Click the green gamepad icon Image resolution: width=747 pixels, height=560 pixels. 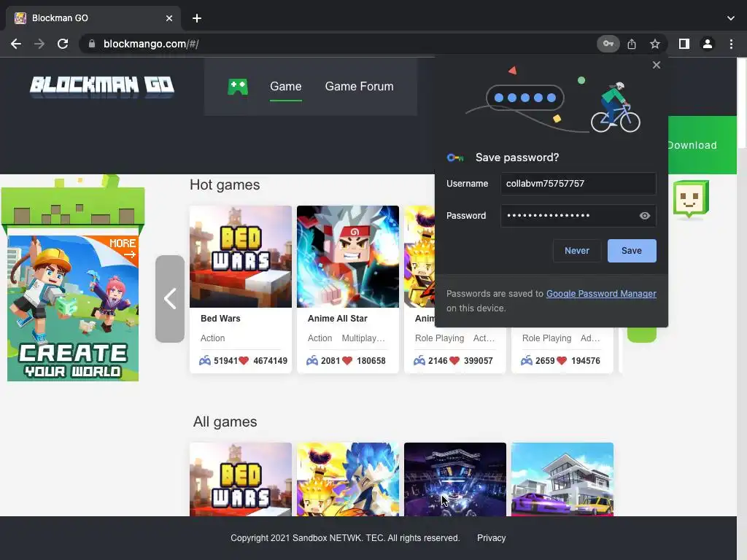(x=238, y=87)
